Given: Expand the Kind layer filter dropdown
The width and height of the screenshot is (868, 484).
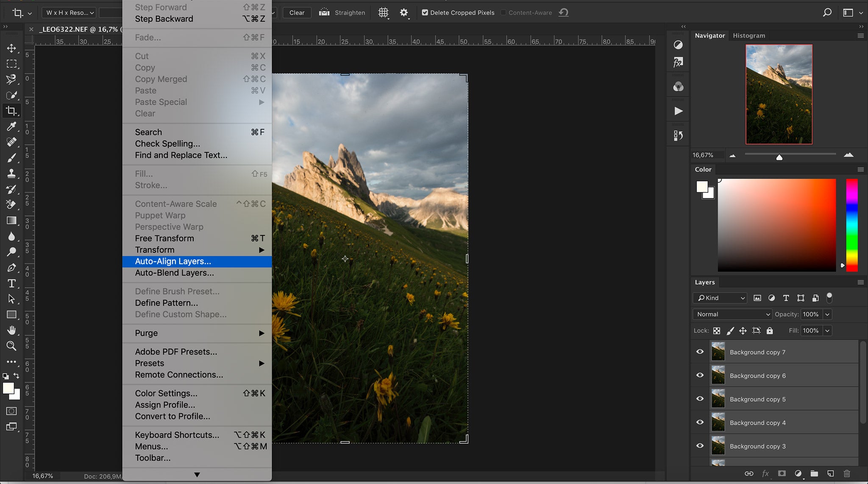Looking at the screenshot, I should coord(720,298).
